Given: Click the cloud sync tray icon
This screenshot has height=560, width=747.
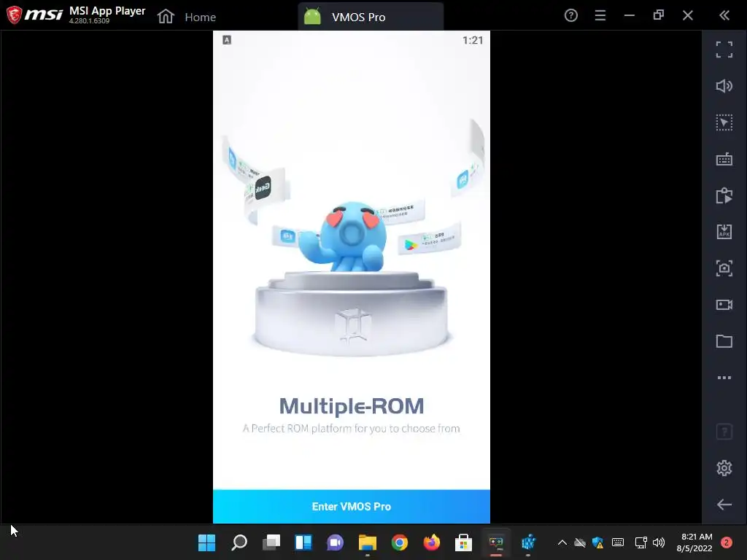Looking at the screenshot, I should [580, 542].
